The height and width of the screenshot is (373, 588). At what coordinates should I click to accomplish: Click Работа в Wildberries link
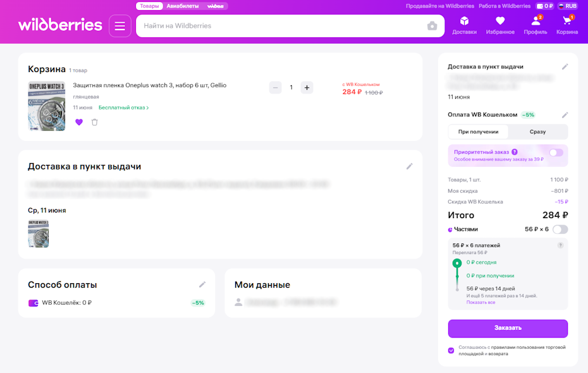505,6
